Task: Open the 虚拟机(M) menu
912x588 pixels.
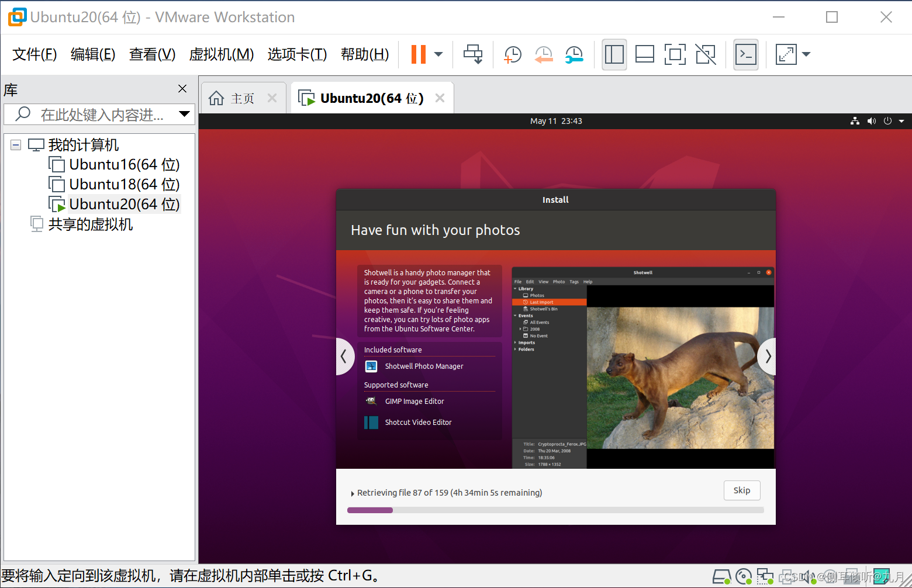Action: click(x=222, y=54)
